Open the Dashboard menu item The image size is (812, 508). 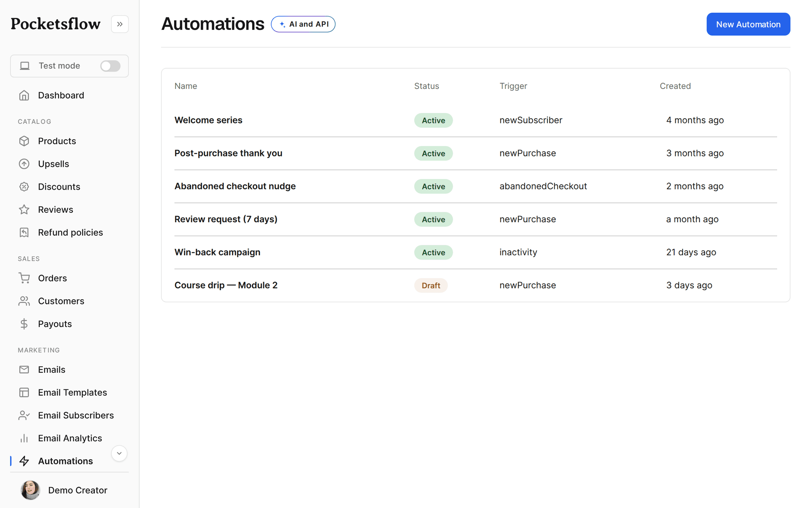[69, 95]
